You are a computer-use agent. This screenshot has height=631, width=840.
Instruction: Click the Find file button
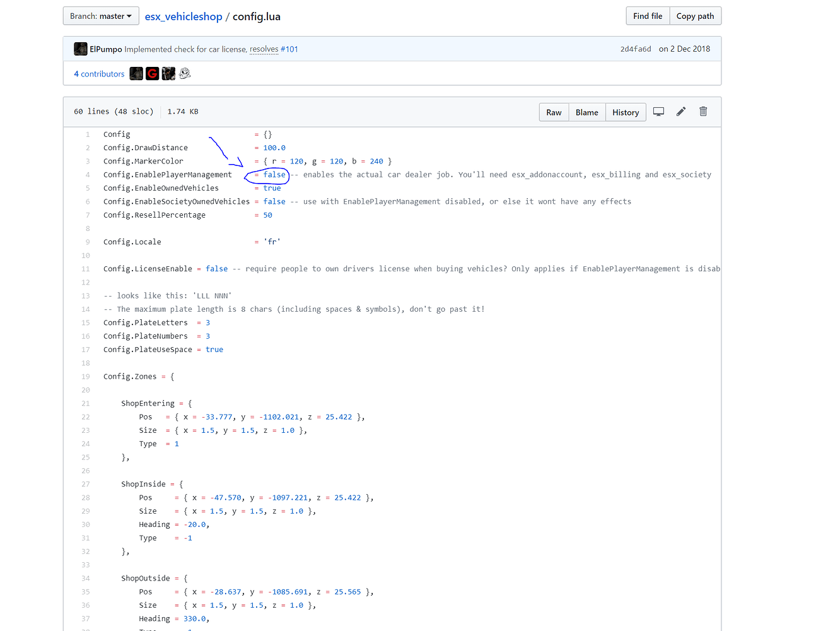648,16
